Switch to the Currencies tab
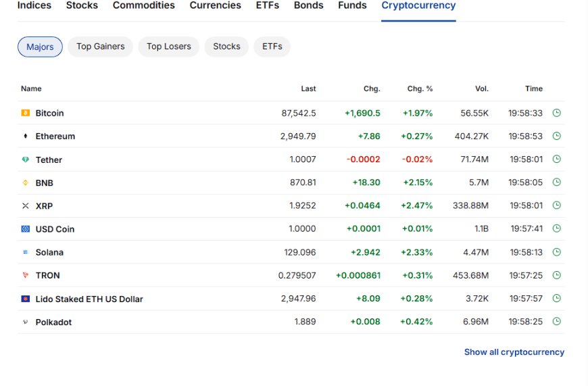This screenshot has width=588, height=386. pyautogui.click(x=215, y=5)
